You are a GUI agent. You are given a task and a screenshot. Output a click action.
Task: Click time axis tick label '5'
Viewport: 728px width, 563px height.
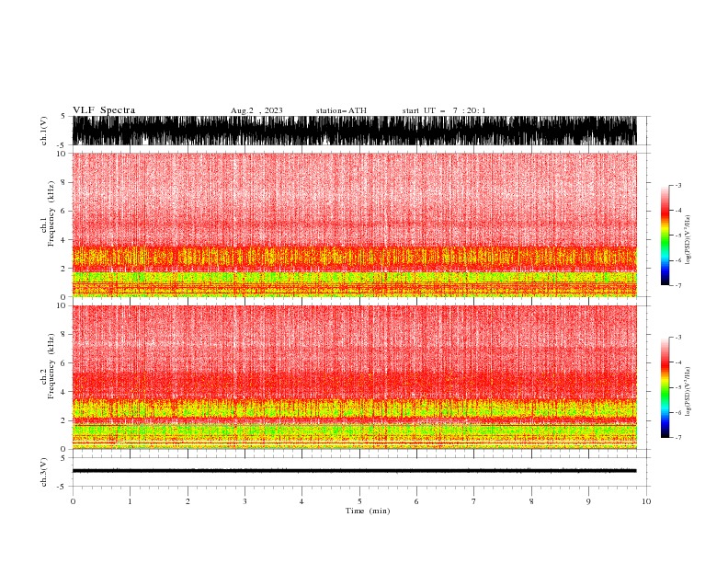coord(359,501)
